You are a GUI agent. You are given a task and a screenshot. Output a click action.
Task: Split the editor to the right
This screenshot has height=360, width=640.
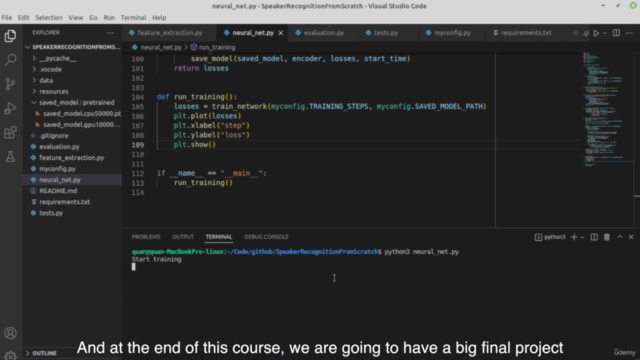(x=616, y=33)
